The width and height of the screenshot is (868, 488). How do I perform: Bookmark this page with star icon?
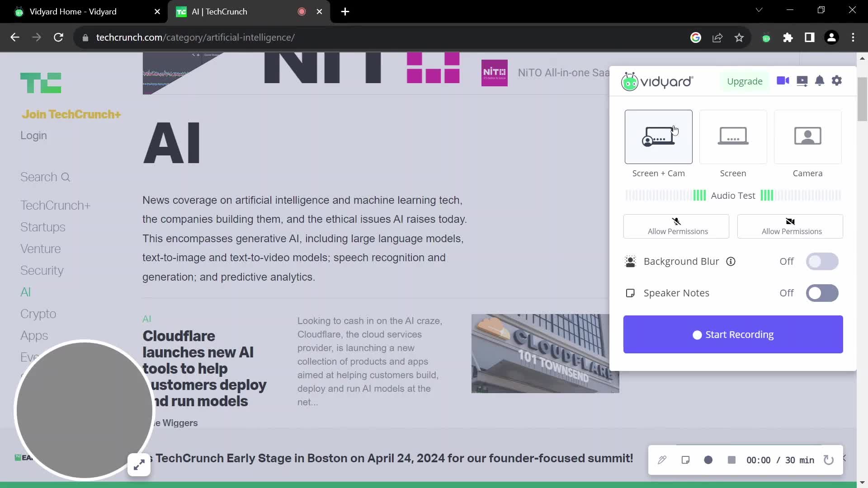[739, 38]
